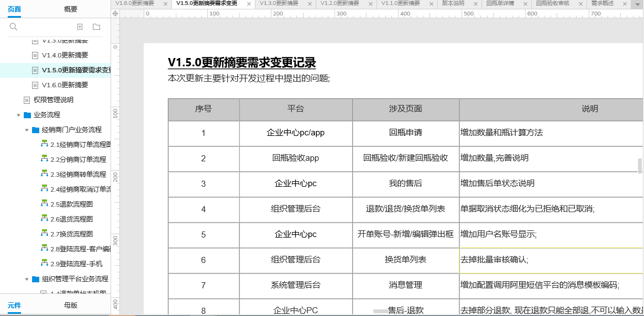Click the search magnifier icon in pages panel
Image resolution: width=644 pixels, height=316 pixels.
coord(13,27)
